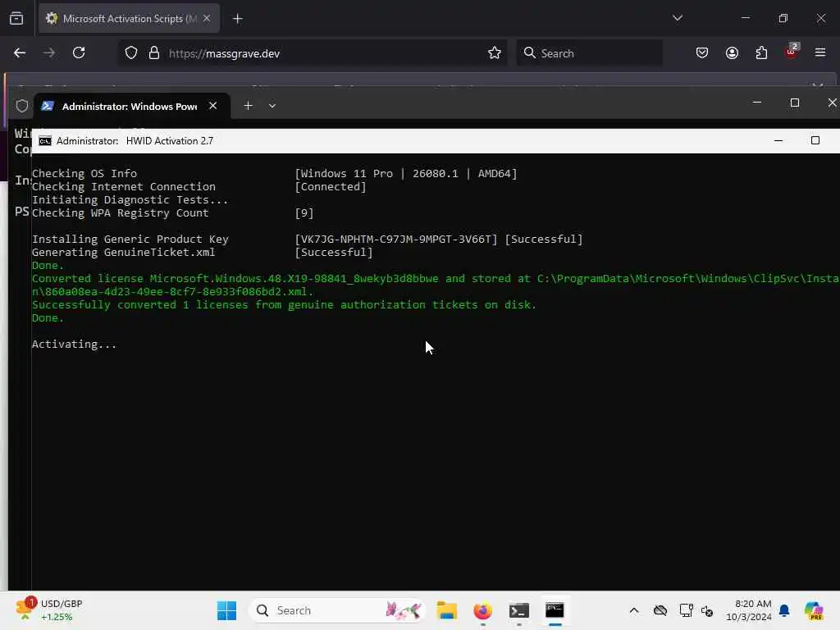Image resolution: width=840 pixels, height=630 pixels.
Task: Click the "Activating..." line
Action: tap(74, 345)
